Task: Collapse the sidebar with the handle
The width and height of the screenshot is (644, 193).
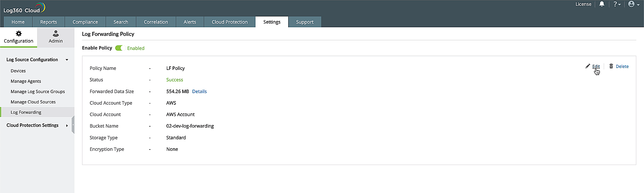Action: (x=73, y=125)
